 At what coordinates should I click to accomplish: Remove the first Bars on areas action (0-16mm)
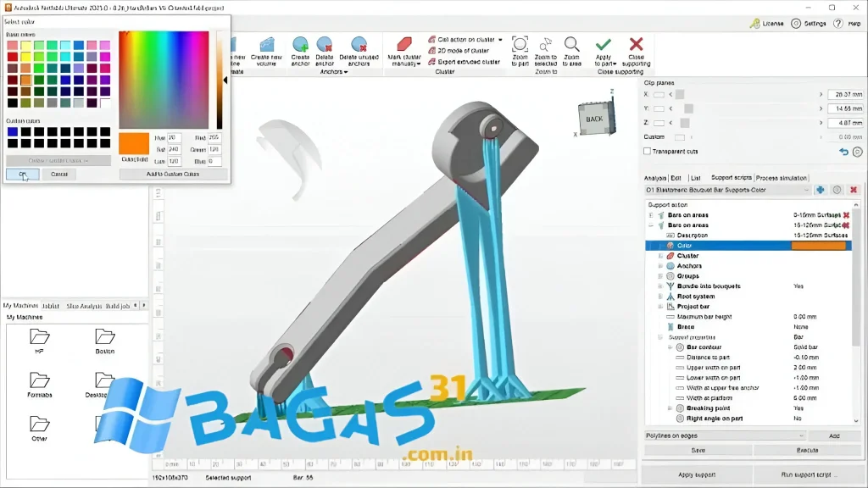846,215
